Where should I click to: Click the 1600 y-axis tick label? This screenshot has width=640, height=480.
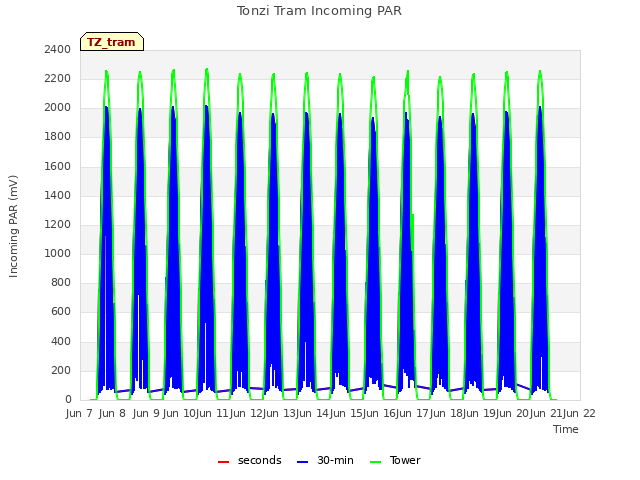click(58, 166)
